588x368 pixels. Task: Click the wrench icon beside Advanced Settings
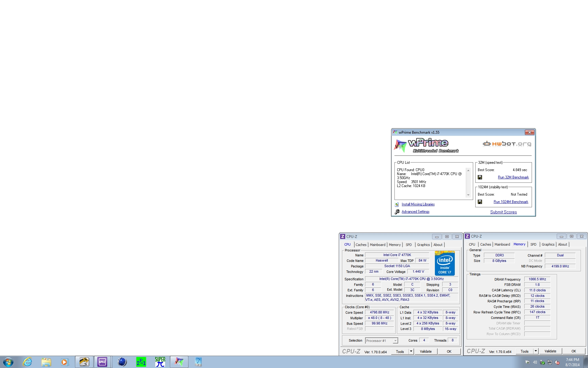click(x=397, y=212)
